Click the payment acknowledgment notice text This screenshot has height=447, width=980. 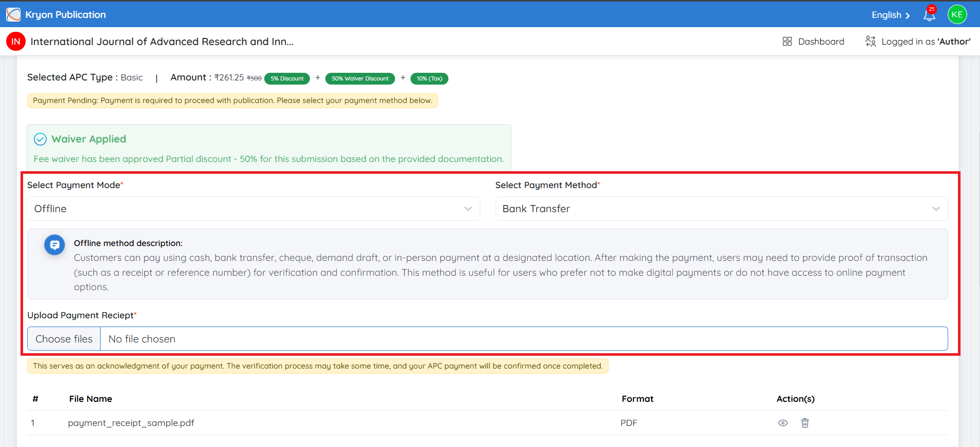pyautogui.click(x=318, y=366)
